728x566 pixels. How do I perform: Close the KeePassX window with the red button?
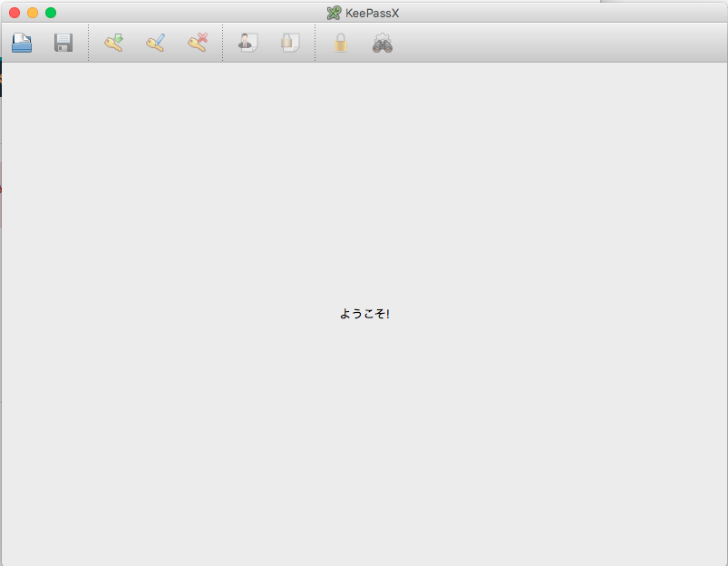point(15,13)
